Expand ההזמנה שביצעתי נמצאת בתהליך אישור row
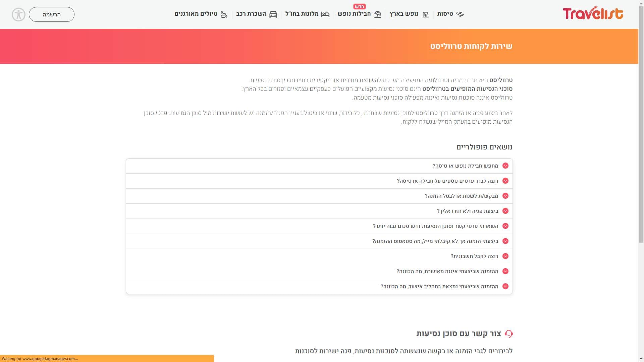This screenshot has height=362, width=644. click(439, 287)
